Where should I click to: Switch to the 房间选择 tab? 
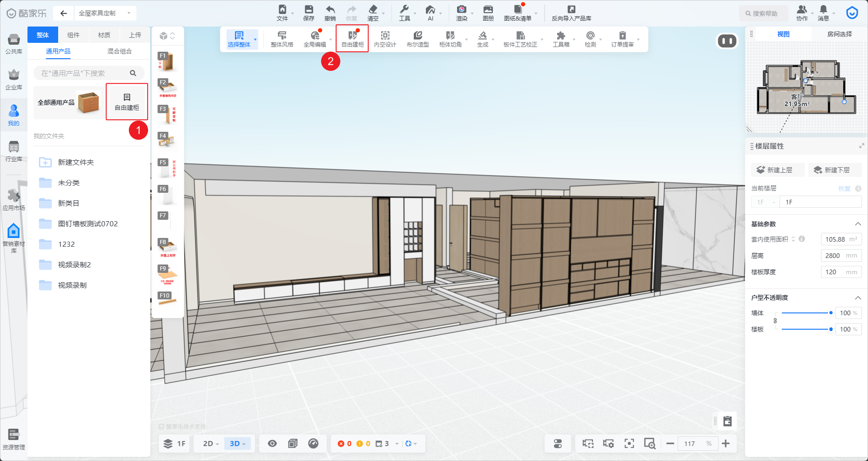[839, 34]
